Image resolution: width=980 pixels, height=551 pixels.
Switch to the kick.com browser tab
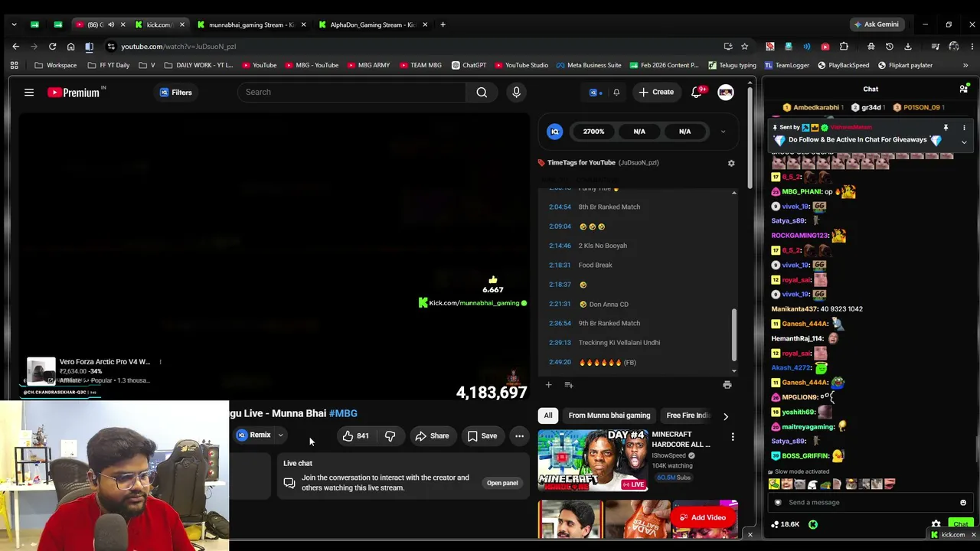pyautogui.click(x=159, y=24)
